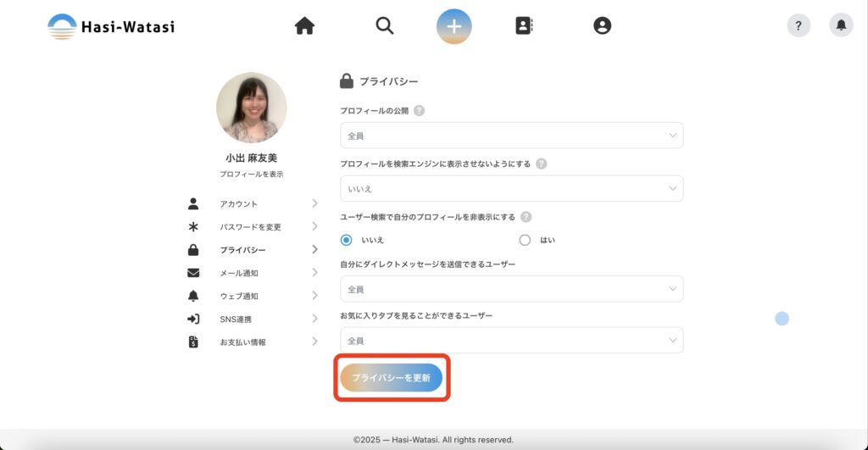Click the plus create button
Screen dimensions: 868x450
click(x=454, y=26)
